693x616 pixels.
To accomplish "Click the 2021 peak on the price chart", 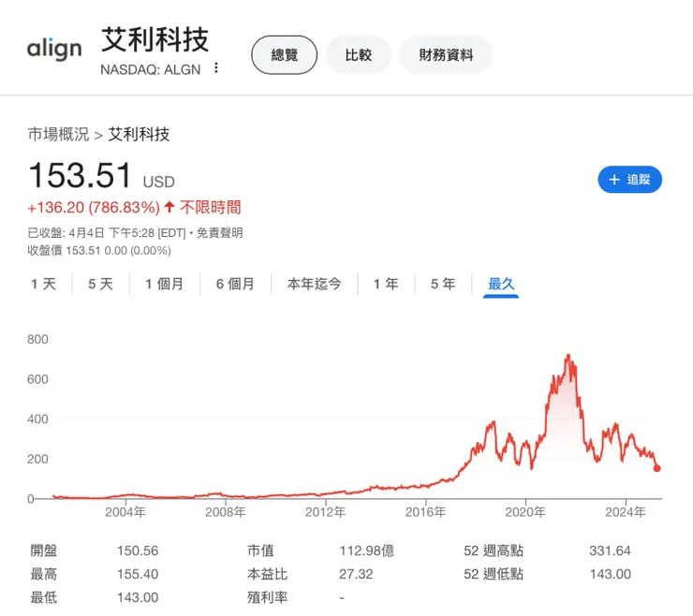I will [x=568, y=356].
